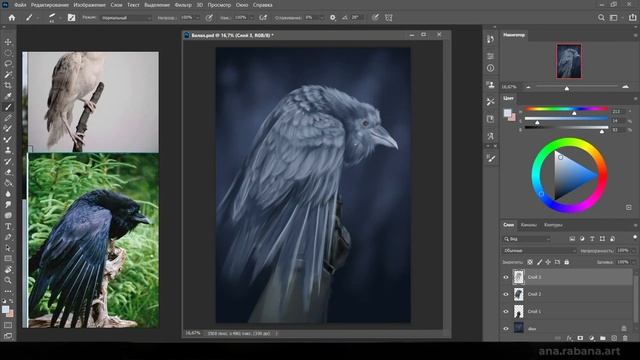Open the brush mode dropdown (Нормальный)
The width and height of the screenshot is (640, 360).
coord(126,18)
